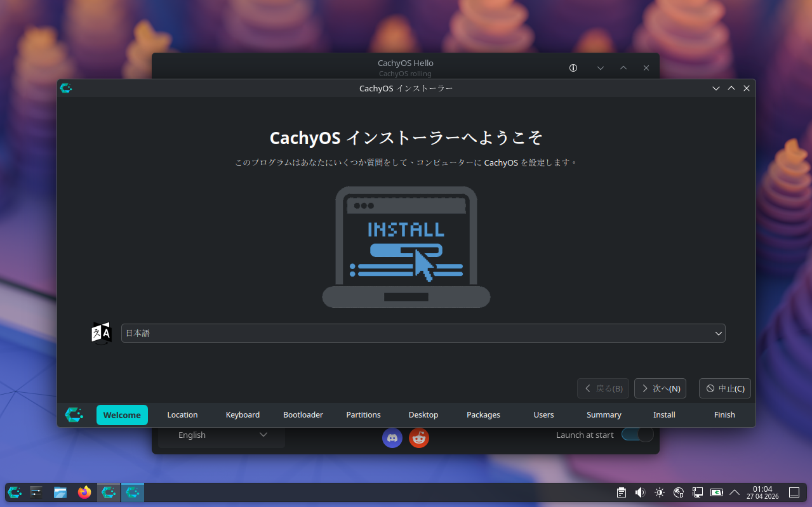The width and height of the screenshot is (812, 507).
Task: Open the Reddit link in CachyOS Hello
Action: [419, 437]
